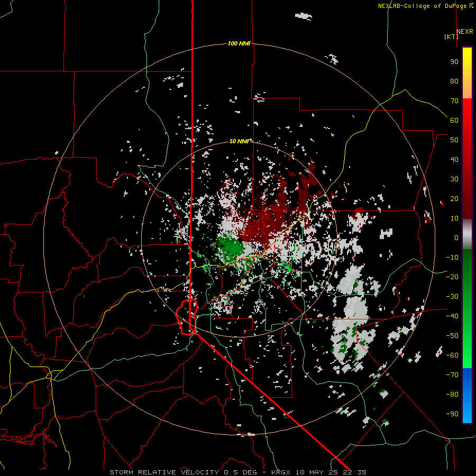Viewport: 476px width, 476px height.
Task: Click the KRGX radar site identifier
Action: click(x=281, y=472)
